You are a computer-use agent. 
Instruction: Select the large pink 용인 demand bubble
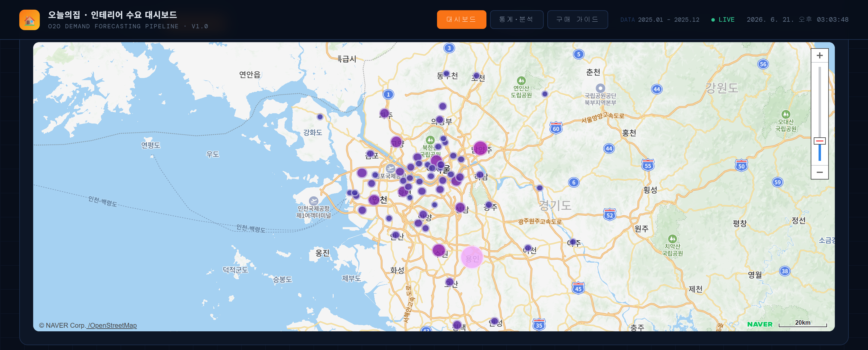(x=472, y=257)
